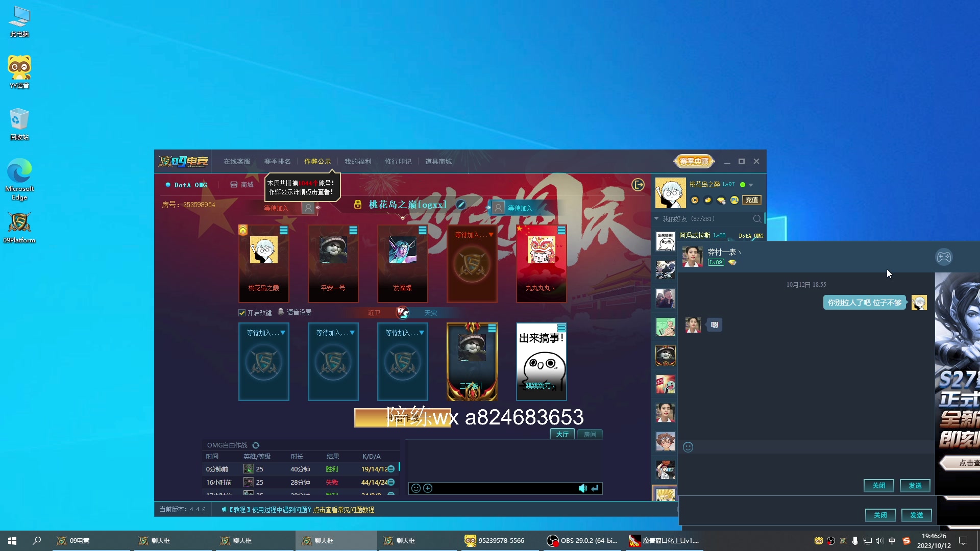Open 魔兽窗口化工具 taskbar item
Image resolution: width=980 pixels, height=551 pixels.
pos(664,541)
